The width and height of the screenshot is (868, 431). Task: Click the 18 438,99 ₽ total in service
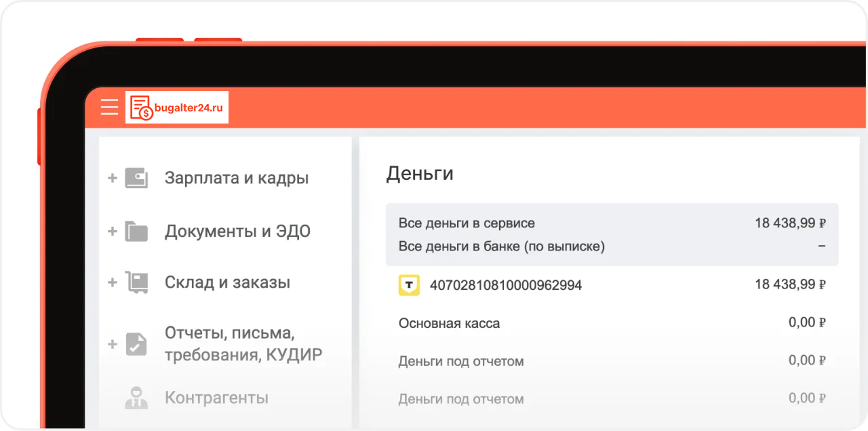[790, 223]
